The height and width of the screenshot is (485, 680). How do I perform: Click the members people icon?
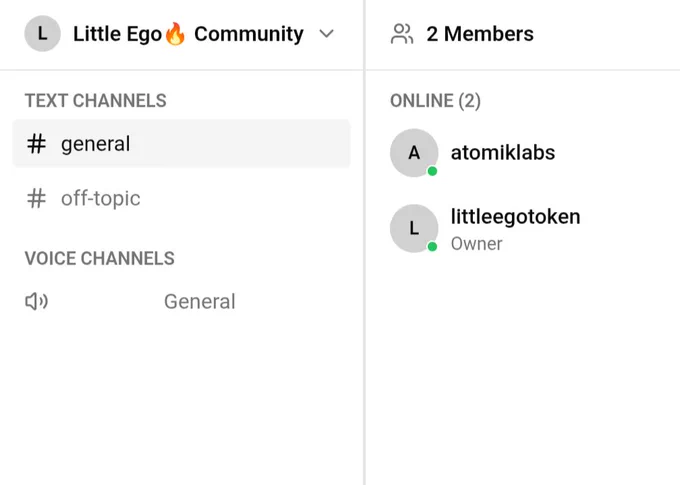pyautogui.click(x=402, y=34)
